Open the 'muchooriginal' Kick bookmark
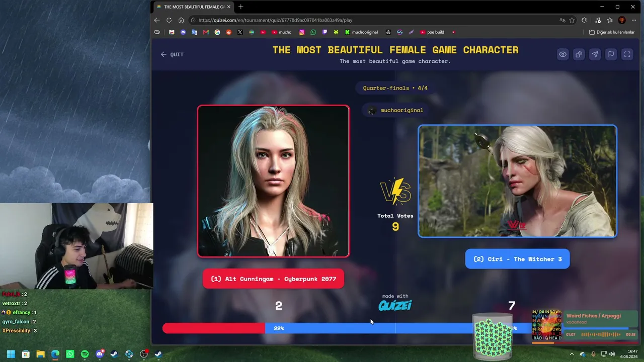 tap(361, 32)
